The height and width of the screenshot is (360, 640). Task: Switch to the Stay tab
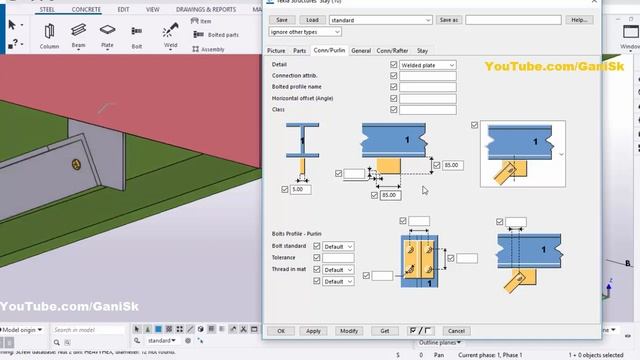tap(422, 51)
